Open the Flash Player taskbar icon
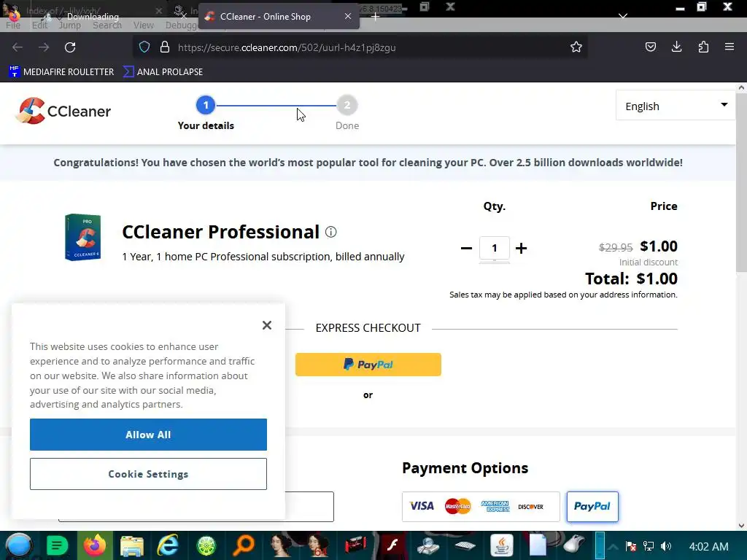 point(392,545)
